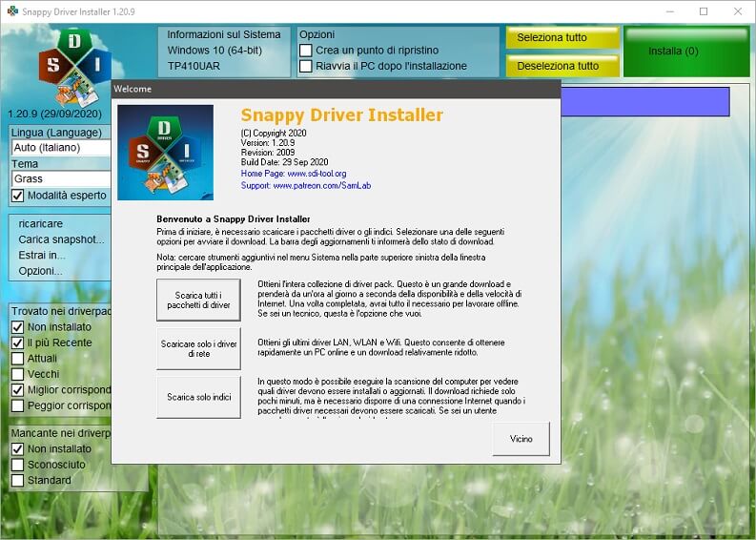Viewport: 756px width, 540px height.
Task: Toggle 'Non installato' under Mancante nei driverpack
Action: point(18,449)
